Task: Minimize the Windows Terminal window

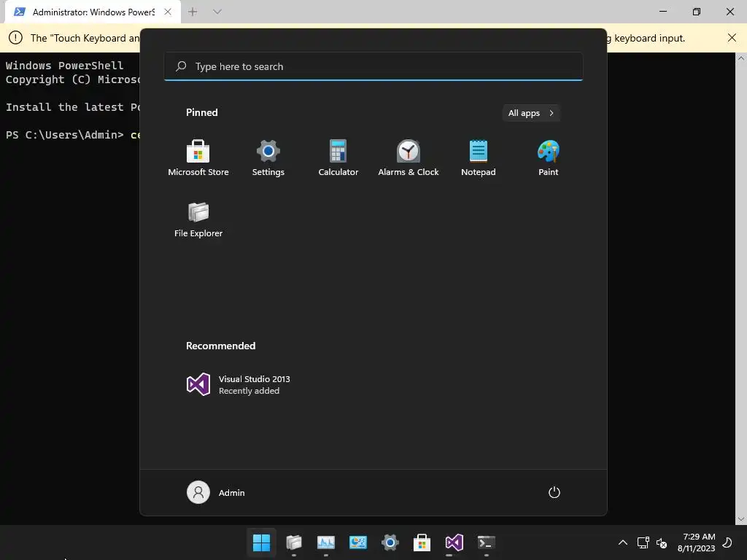Action: tap(663, 12)
